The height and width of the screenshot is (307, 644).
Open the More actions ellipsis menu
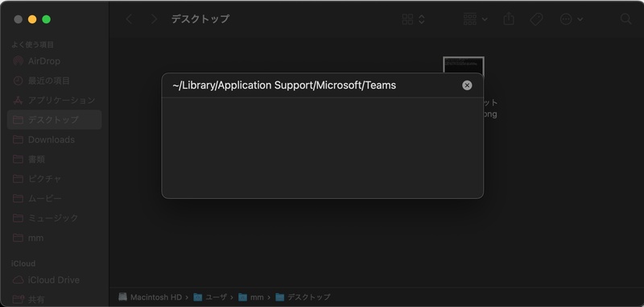click(566, 19)
